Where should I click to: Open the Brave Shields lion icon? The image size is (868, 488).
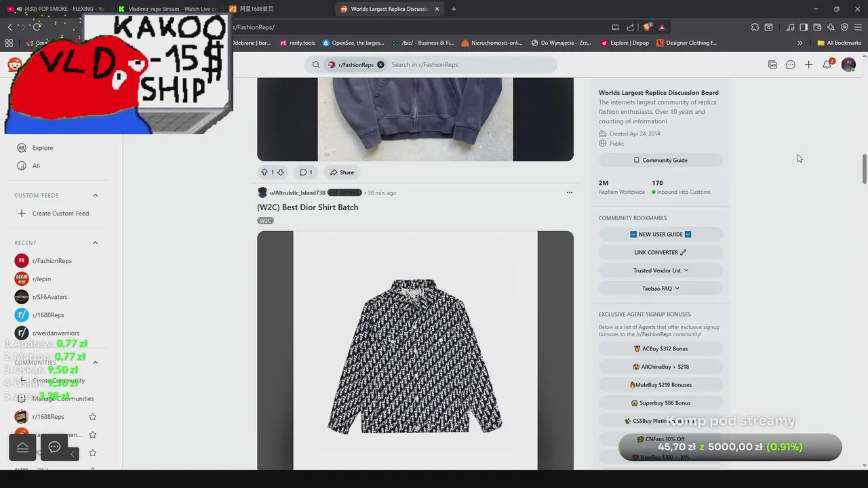point(647,27)
